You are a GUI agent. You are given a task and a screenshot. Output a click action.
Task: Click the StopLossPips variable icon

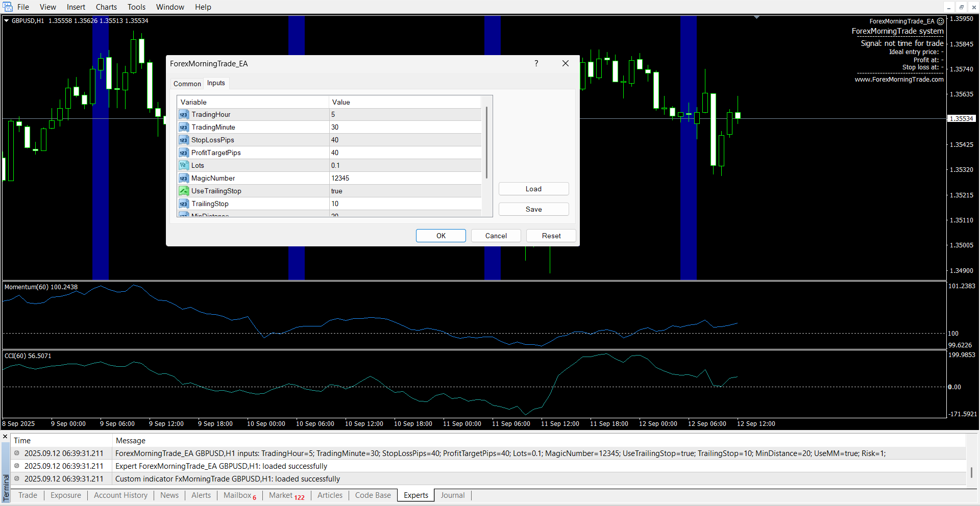click(x=183, y=140)
